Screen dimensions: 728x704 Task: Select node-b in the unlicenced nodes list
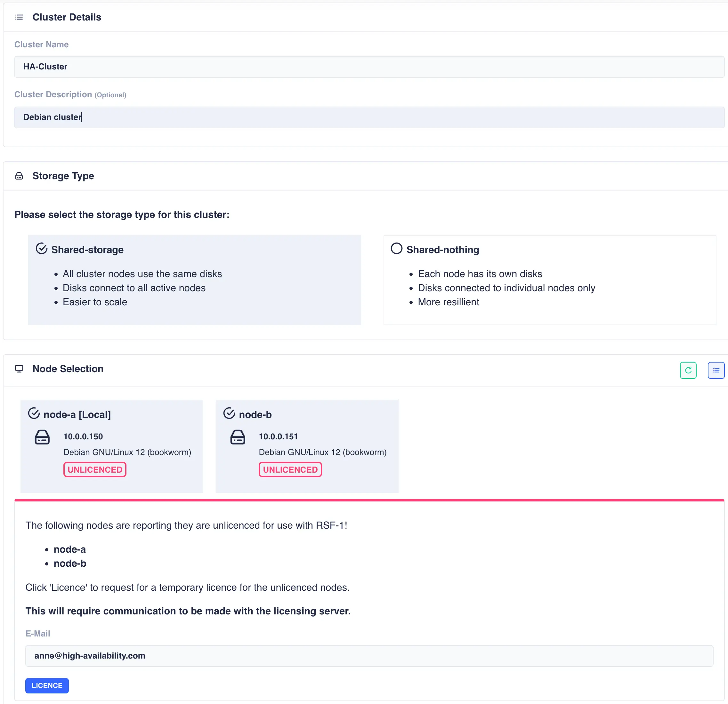70,563
